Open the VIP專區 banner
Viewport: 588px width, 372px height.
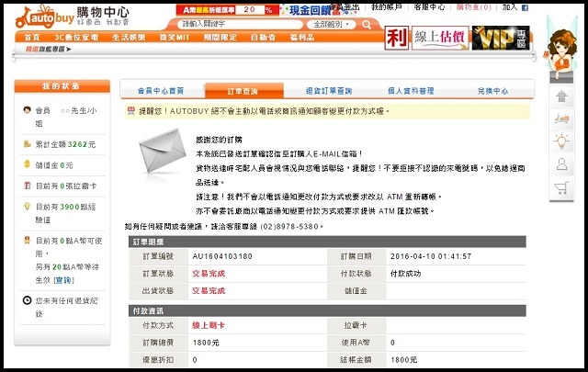tap(501, 38)
